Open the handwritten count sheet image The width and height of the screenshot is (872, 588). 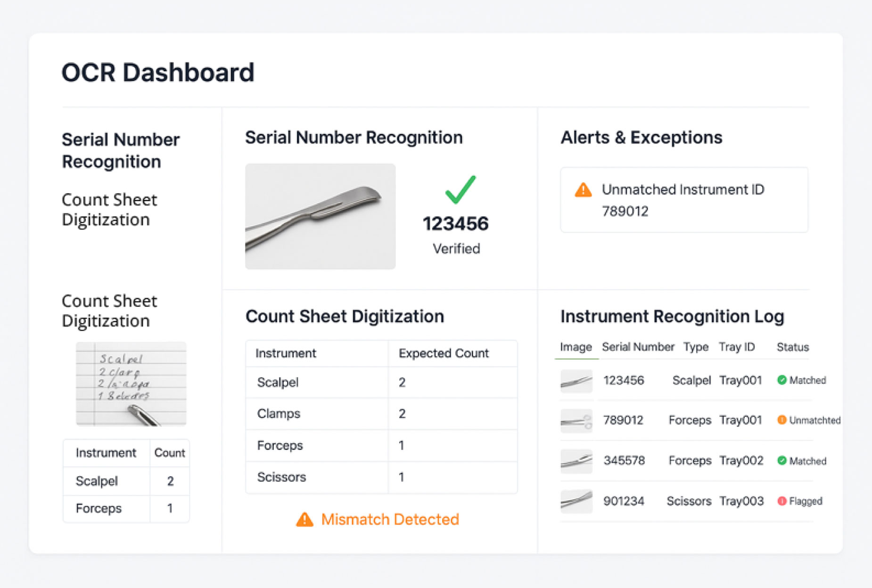point(131,384)
